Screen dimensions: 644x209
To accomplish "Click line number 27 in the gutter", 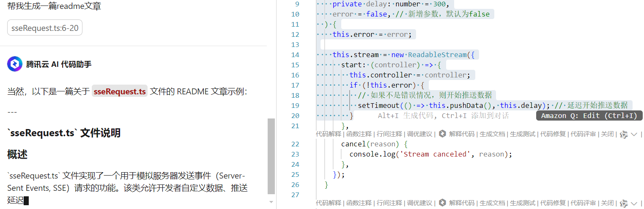I will tap(295, 195).
